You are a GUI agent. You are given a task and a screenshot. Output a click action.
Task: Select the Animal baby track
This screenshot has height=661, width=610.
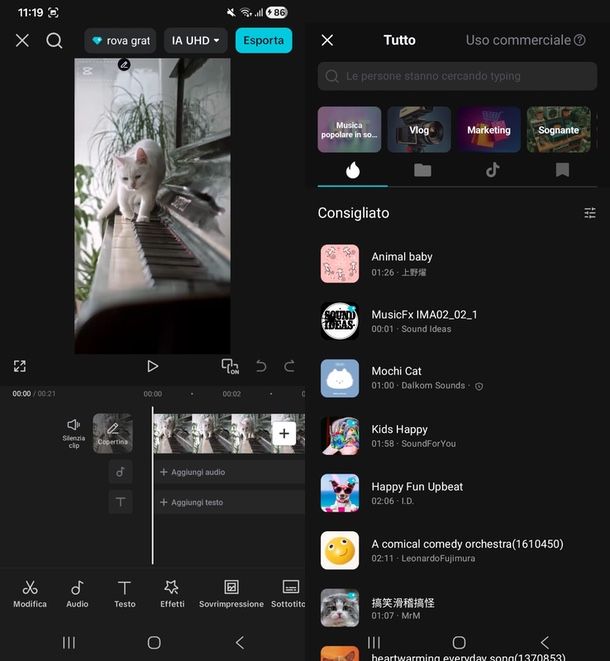[x=457, y=264]
